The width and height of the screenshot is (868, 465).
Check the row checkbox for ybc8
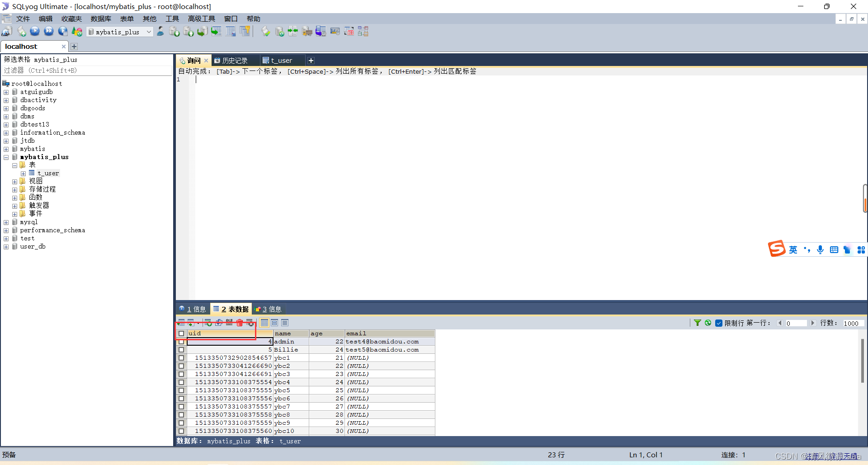click(x=181, y=415)
